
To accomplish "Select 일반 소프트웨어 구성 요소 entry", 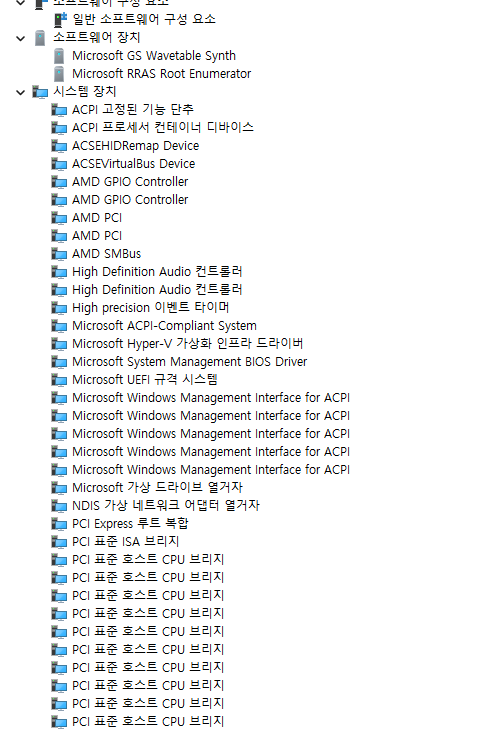I will click(144, 20).
